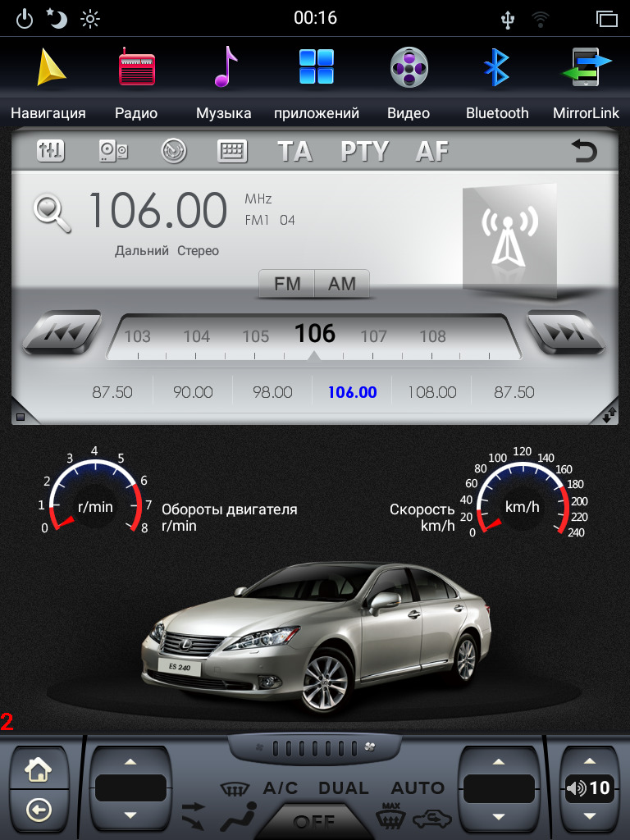
Task: Select preset 98.00
Action: click(272, 392)
